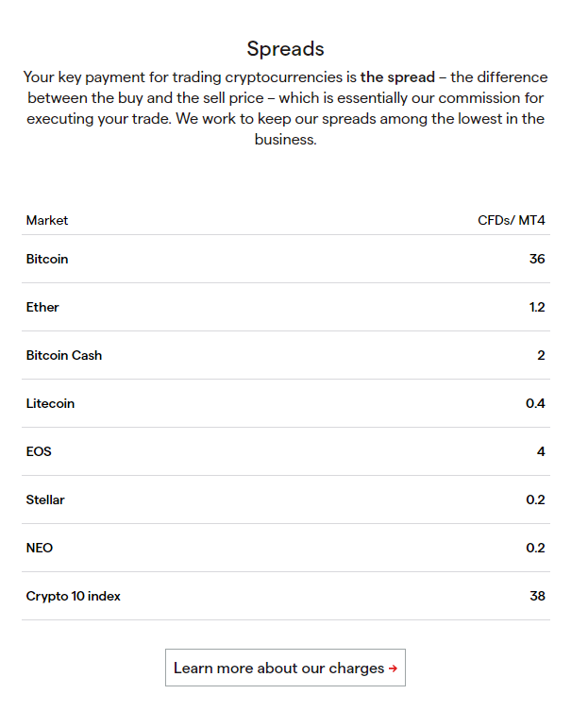Select the EOS market row label
Screen dimensions: 588x728
coord(39,451)
